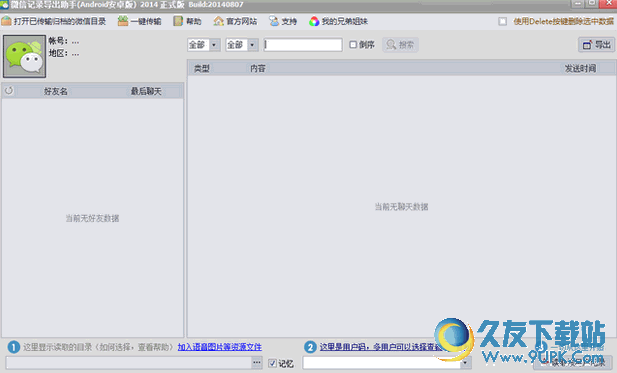This screenshot has height=373, width=617.
Task: Click the magnifier 搜索 search button
Action: (x=400, y=45)
